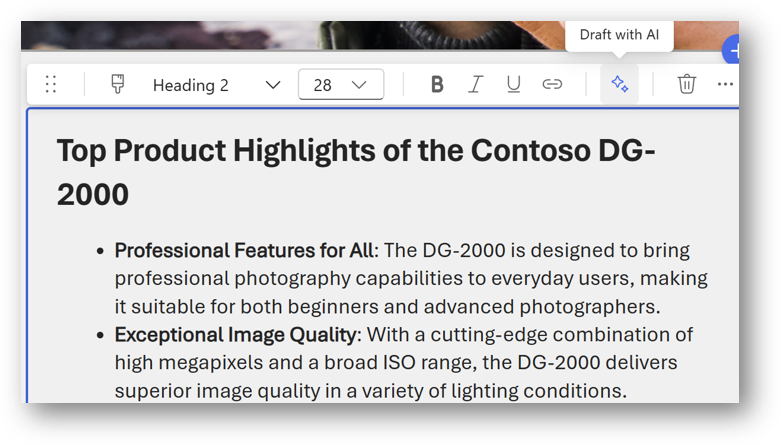781x445 pixels.
Task: Click the "Draft with AI" tooltip label
Action: click(619, 35)
